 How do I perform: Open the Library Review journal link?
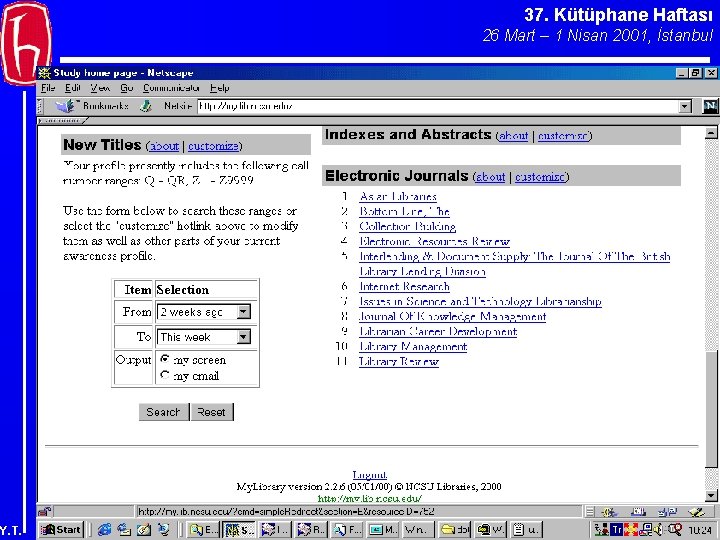point(399,361)
